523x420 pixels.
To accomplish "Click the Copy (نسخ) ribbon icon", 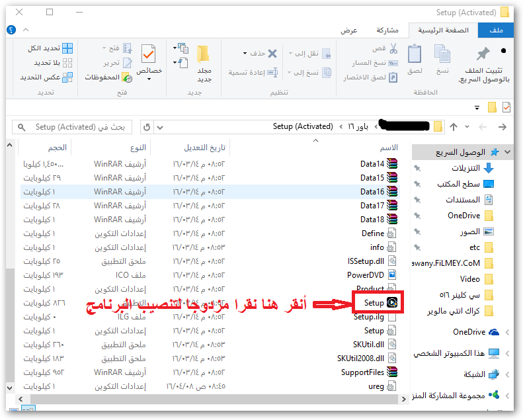I will pos(442,58).
